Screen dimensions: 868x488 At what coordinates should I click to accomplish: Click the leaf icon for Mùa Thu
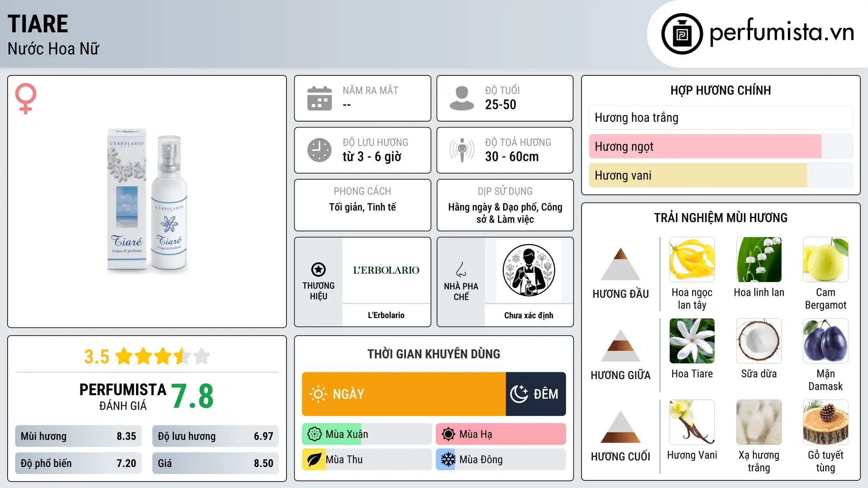pos(314,460)
